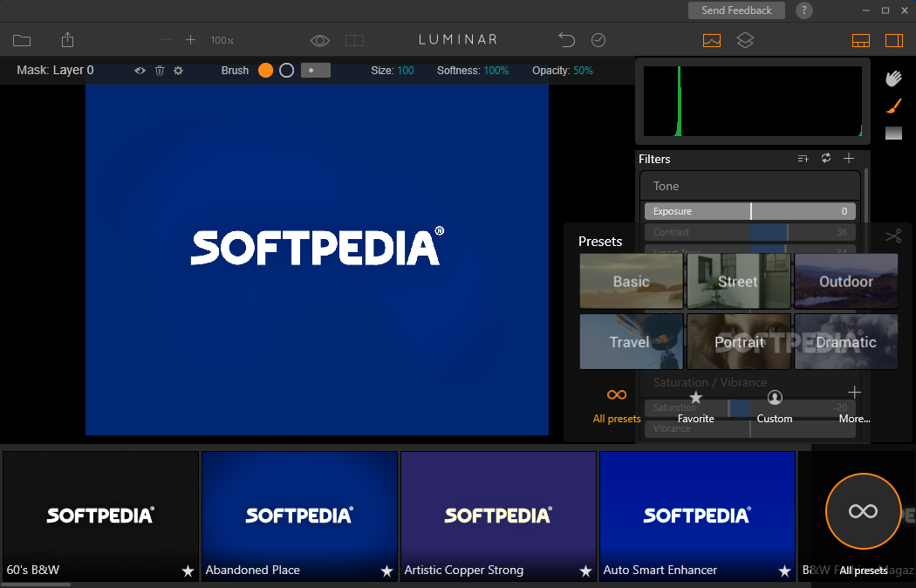Click the share/export icon

[68, 40]
